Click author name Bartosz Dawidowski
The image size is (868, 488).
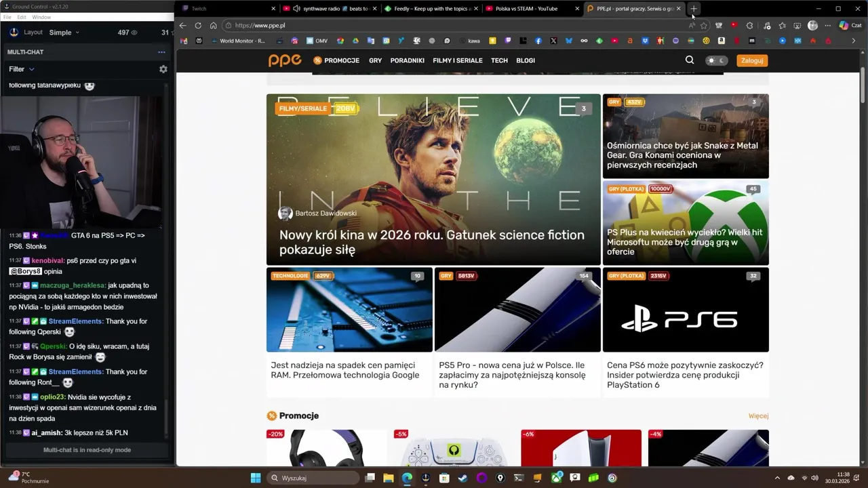click(x=325, y=213)
